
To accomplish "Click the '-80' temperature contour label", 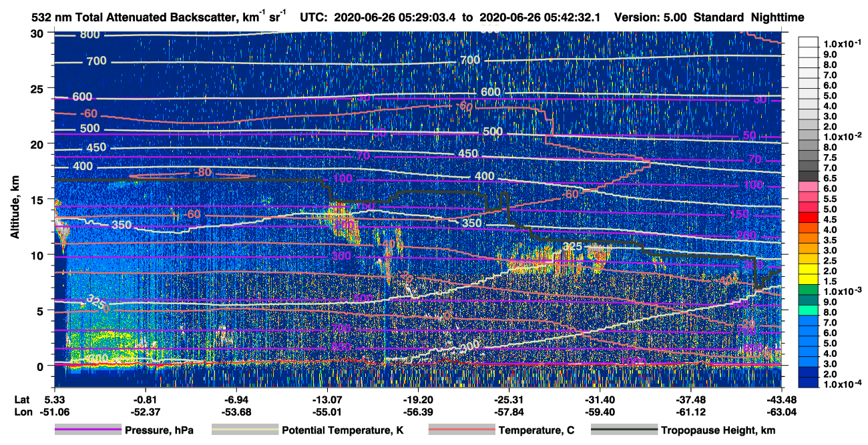I will 202,173.
